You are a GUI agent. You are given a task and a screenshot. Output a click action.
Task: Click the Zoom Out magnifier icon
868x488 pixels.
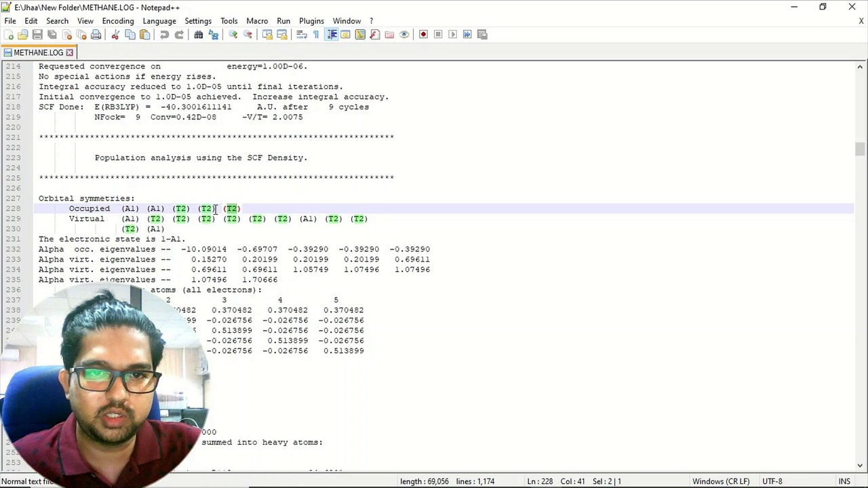coord(248,35)
